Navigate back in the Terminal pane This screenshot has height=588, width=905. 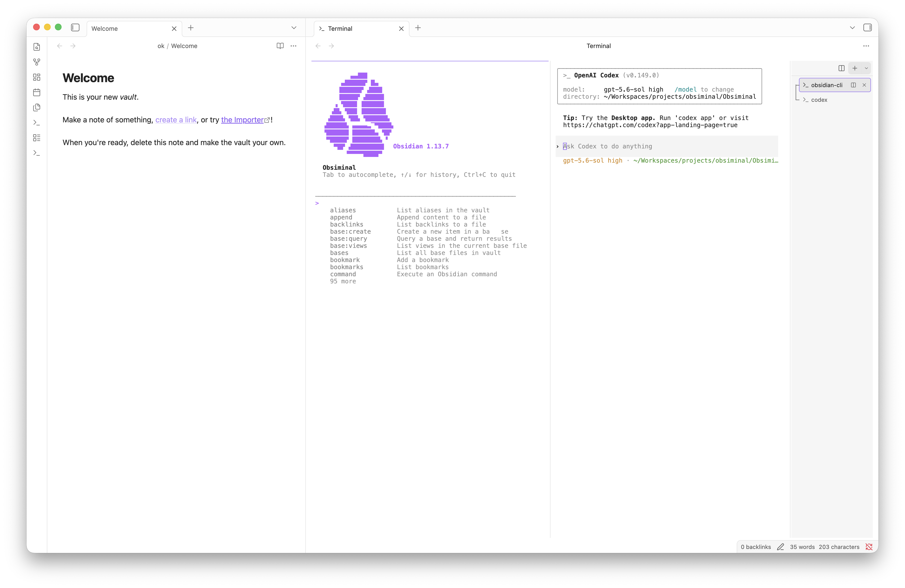pos(318,46)
